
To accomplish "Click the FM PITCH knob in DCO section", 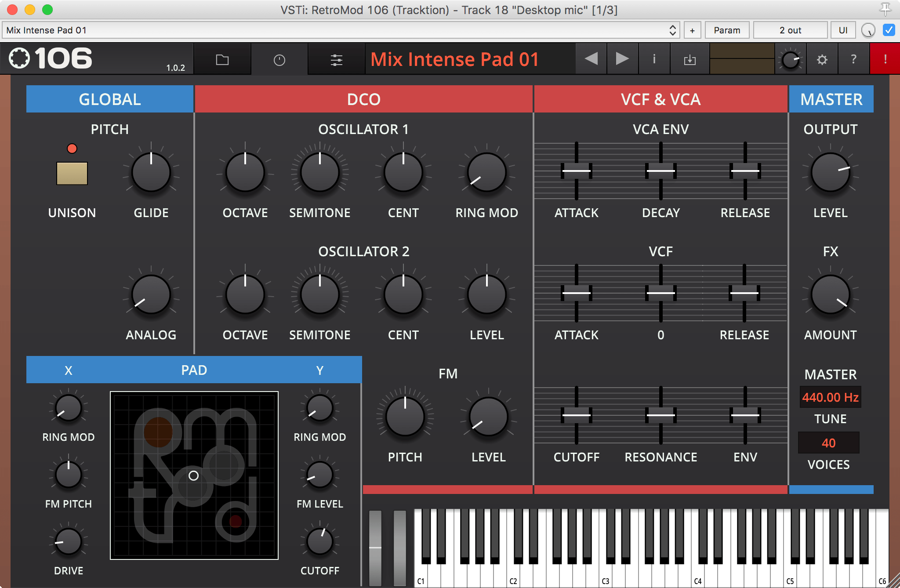I will (405, 416).
